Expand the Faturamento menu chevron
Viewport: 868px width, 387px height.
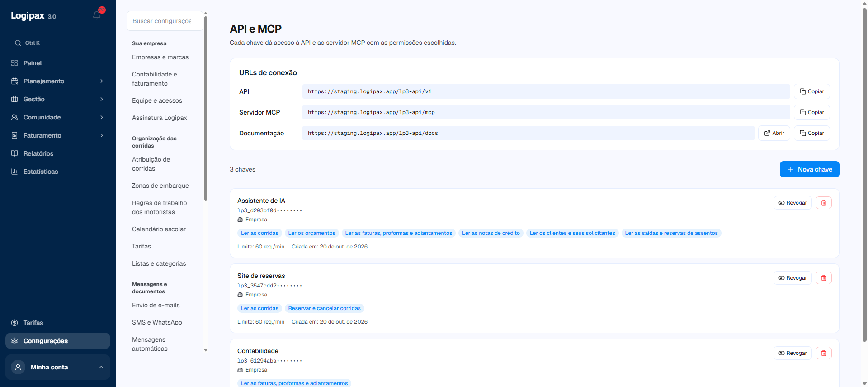coord(102,135)
